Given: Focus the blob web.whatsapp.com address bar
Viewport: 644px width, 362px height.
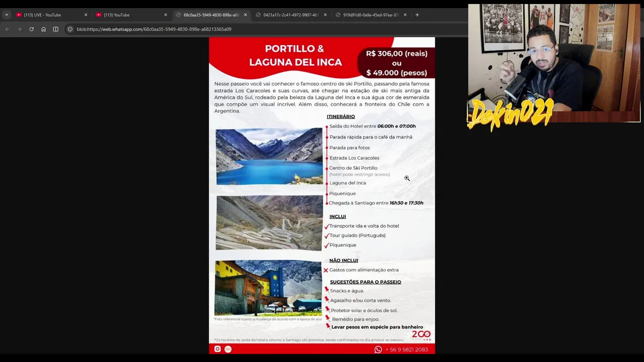Looking at the screenshot, I should [154, 29].
